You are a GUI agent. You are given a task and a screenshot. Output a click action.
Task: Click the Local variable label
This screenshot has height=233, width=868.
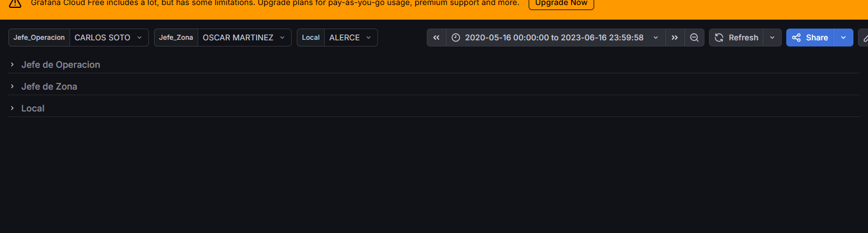point(311,38)
